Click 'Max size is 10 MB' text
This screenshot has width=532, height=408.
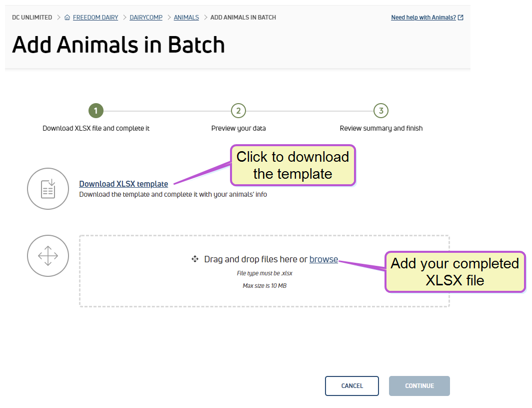pos(264,286)
